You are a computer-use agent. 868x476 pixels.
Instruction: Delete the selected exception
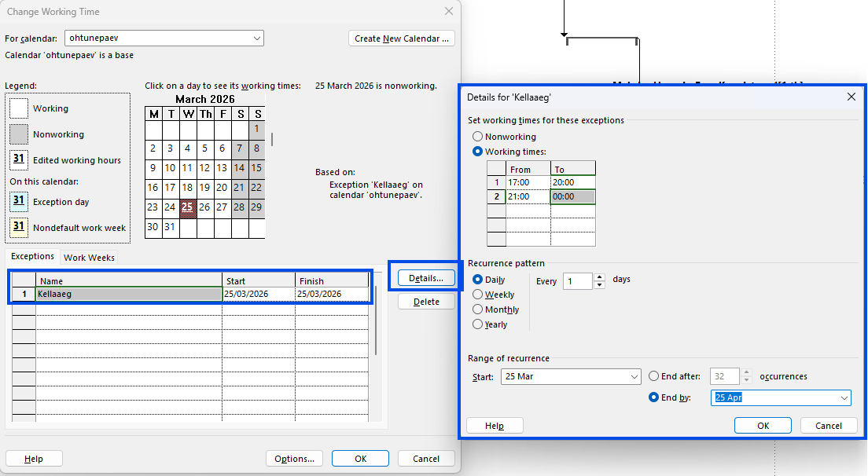pyautogui.click(x=426, y=302)
